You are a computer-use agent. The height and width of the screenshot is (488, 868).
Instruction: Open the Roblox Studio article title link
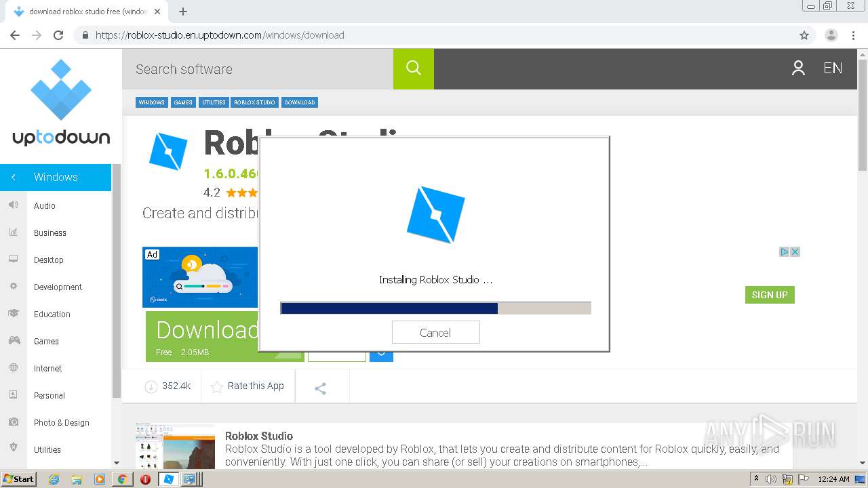point(259,436)
